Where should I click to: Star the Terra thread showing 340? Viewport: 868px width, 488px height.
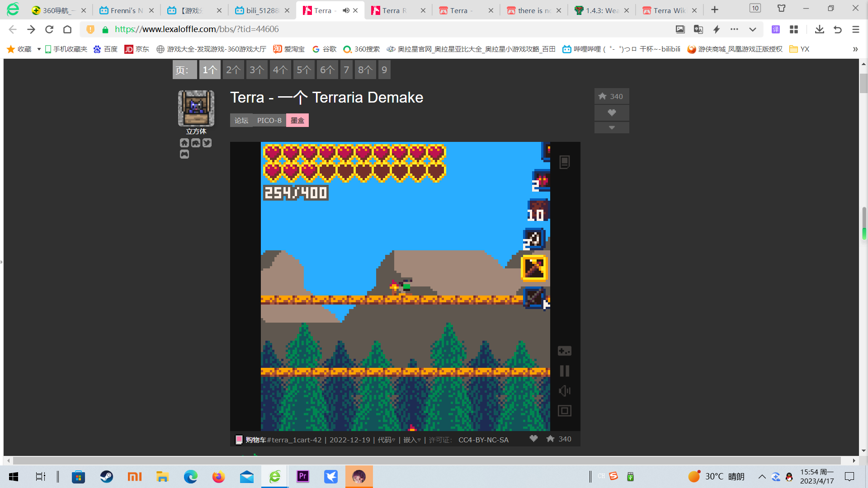(611, 96)
